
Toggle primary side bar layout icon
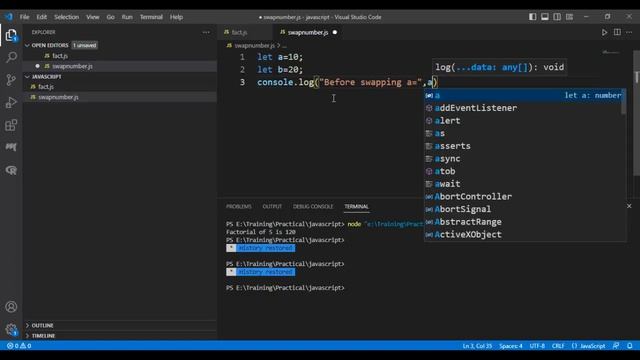(x=533, y=17)
